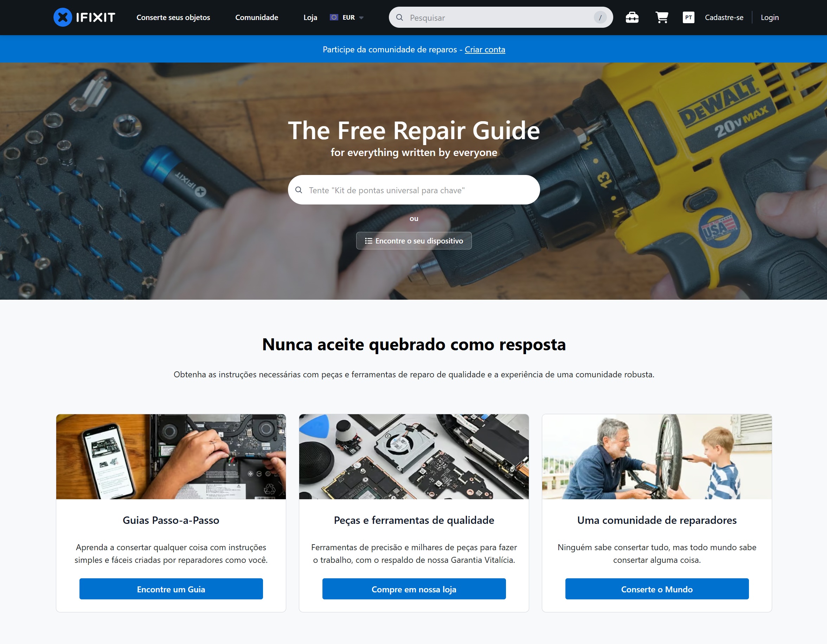
Task: Open the shopping cart icon
Action: tap(662, 18)
